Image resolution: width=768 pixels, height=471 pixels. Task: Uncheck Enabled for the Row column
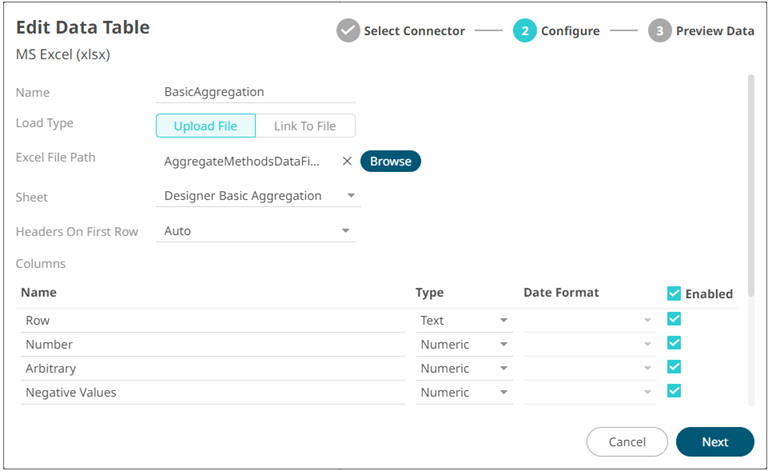(x=674, y=319)
